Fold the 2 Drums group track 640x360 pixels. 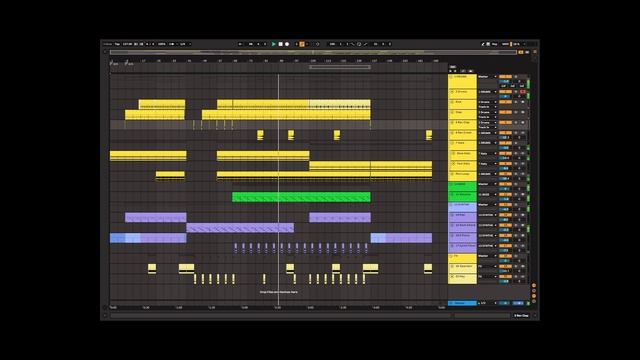[x=452, y=92]
